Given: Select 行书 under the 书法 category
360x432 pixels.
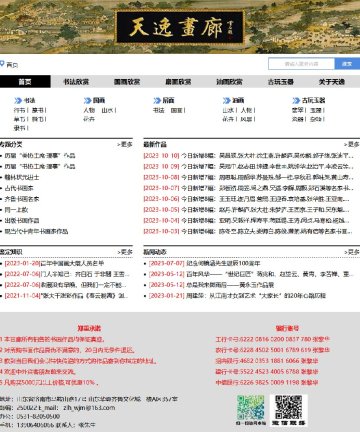Looking at the screenshot, I should (19, 110).
